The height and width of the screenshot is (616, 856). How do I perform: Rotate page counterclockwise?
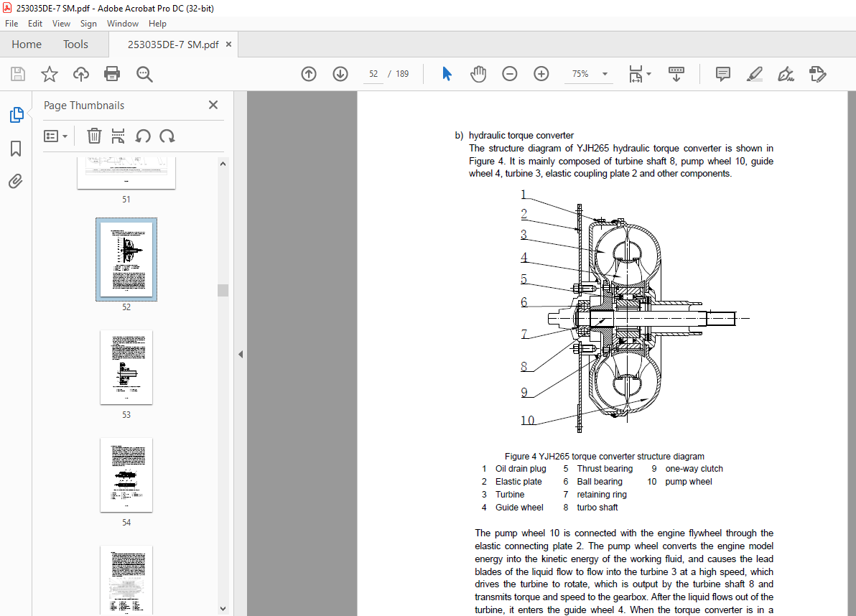tap(143, 136)
